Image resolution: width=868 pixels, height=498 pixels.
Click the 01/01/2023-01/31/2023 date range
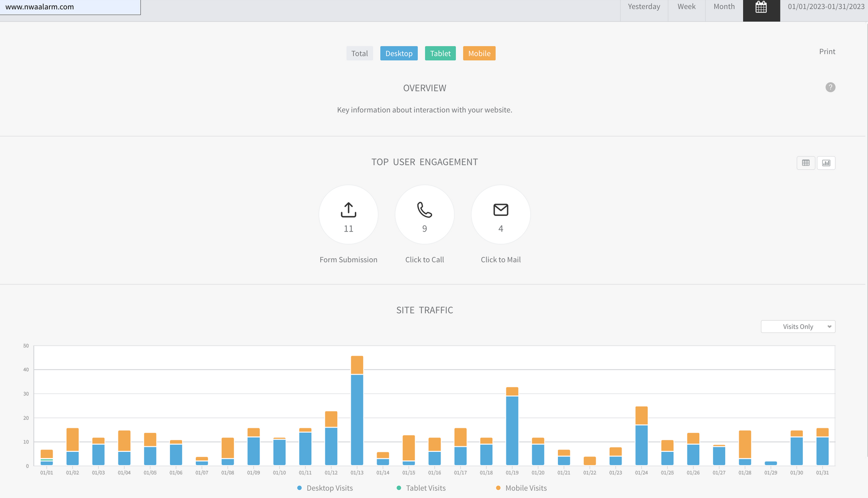(826, 7)
